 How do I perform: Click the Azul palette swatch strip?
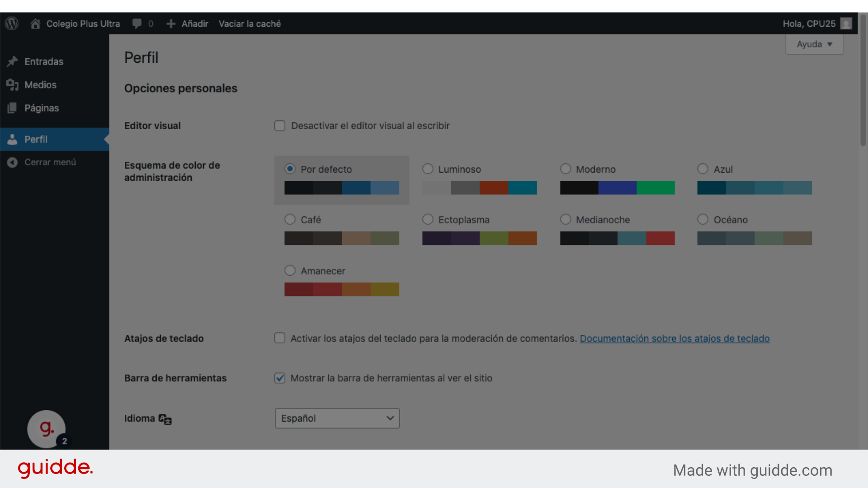pos(755,188)
